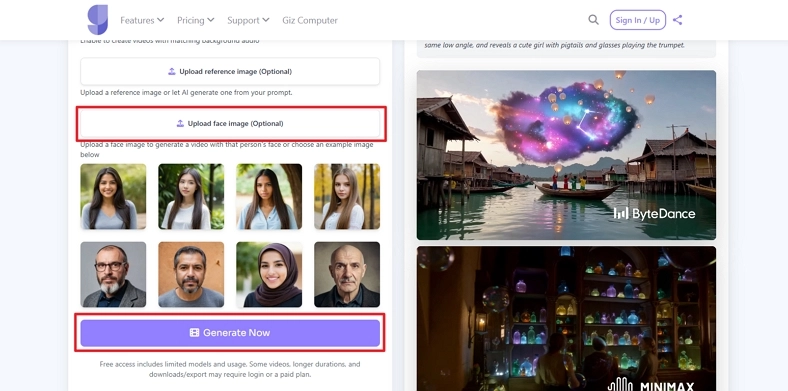Screen dimensions: 788x391
Task: Select the woman in autumn forest face example
Action: [x=347, y=197]
